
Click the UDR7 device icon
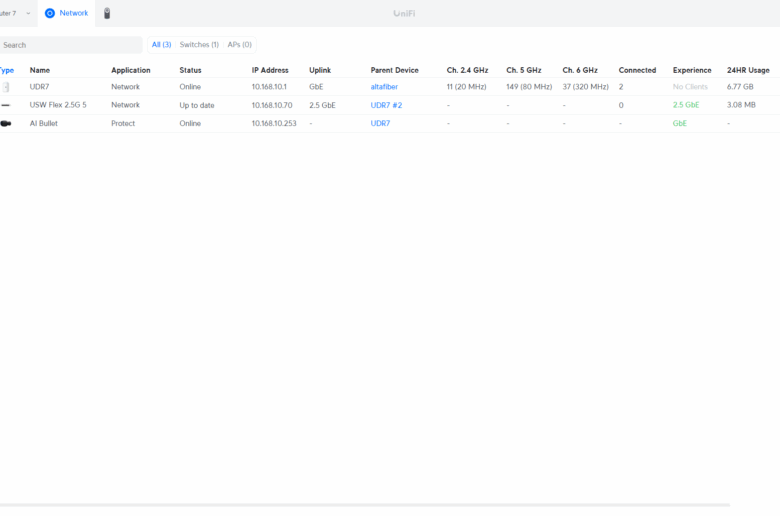[x=6, y=87]
